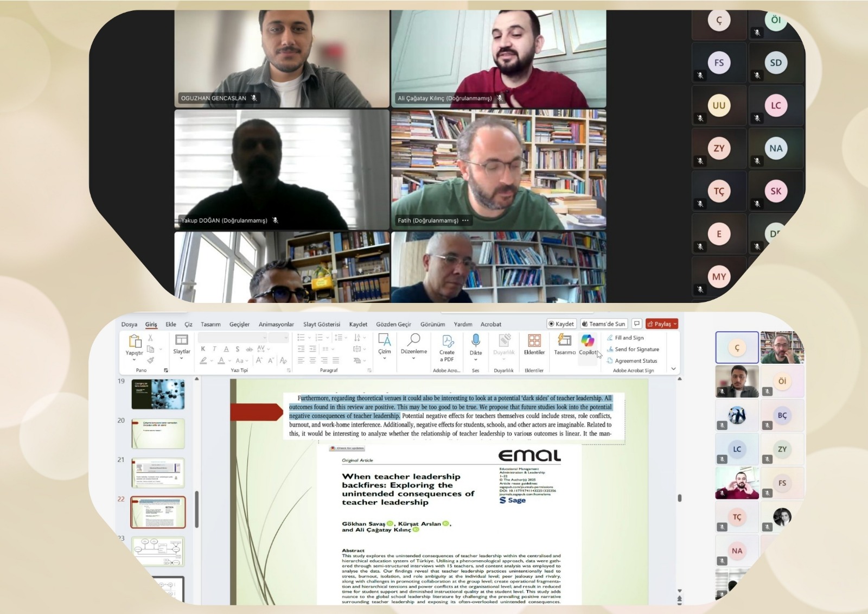
Task: Switch to the Animasyonlar tab
Action: (276, 325)
